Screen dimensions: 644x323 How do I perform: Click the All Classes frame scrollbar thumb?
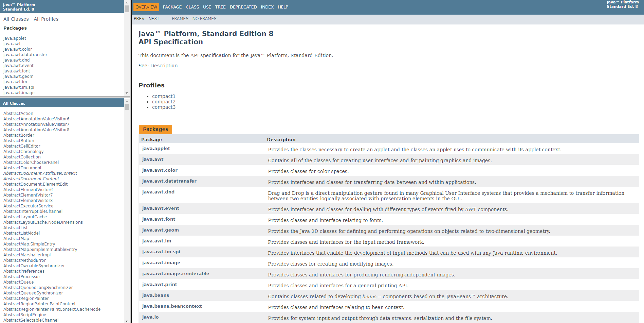tap(127, 107)
